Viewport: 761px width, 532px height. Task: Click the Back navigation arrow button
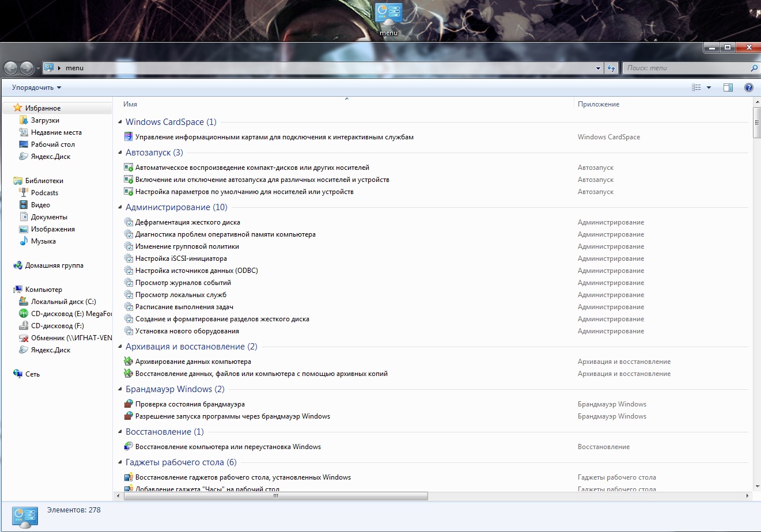[11, 68]
